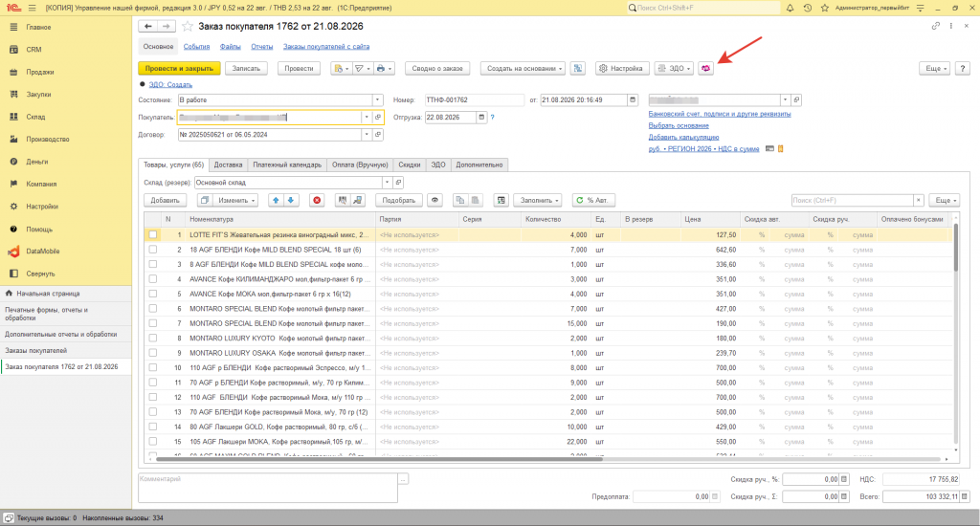The image size is (980, 526).
Task: Open favorites star icon in title bar
Action: point(824,8)
